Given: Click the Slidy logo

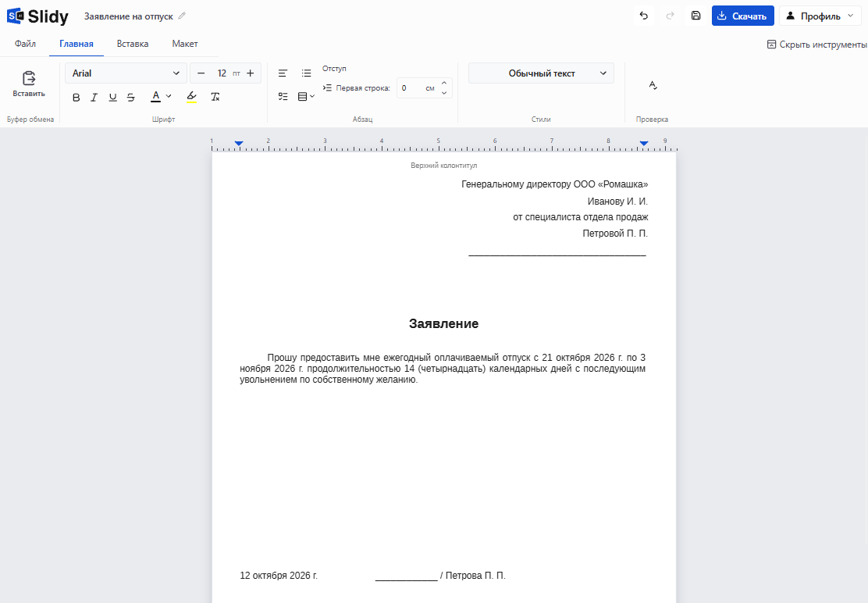Looking at the screenshot, I should (37, 16).
